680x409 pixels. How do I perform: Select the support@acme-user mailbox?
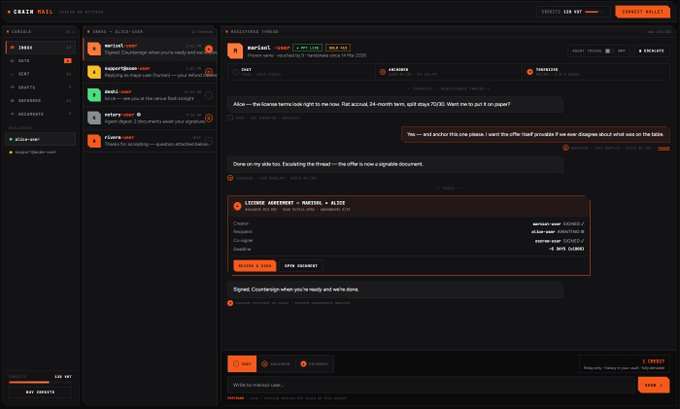41,152
